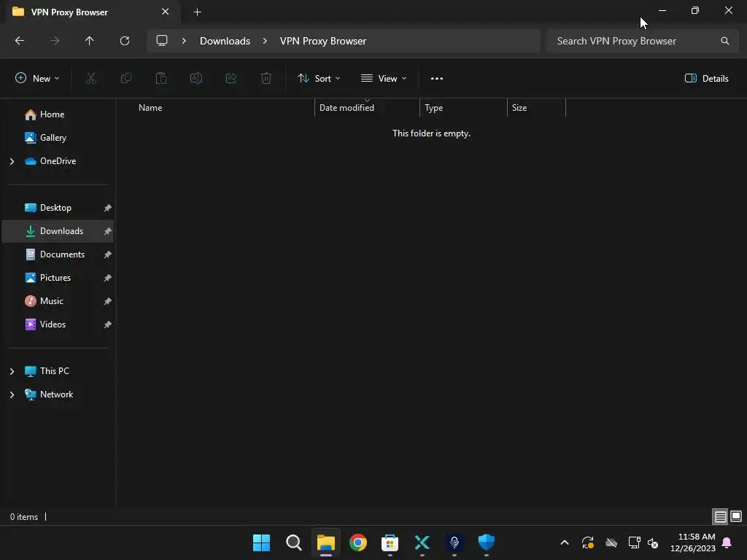747x560 pixels.
Task: Open Microsoft Store from taskbar
Action: (390, 542)
